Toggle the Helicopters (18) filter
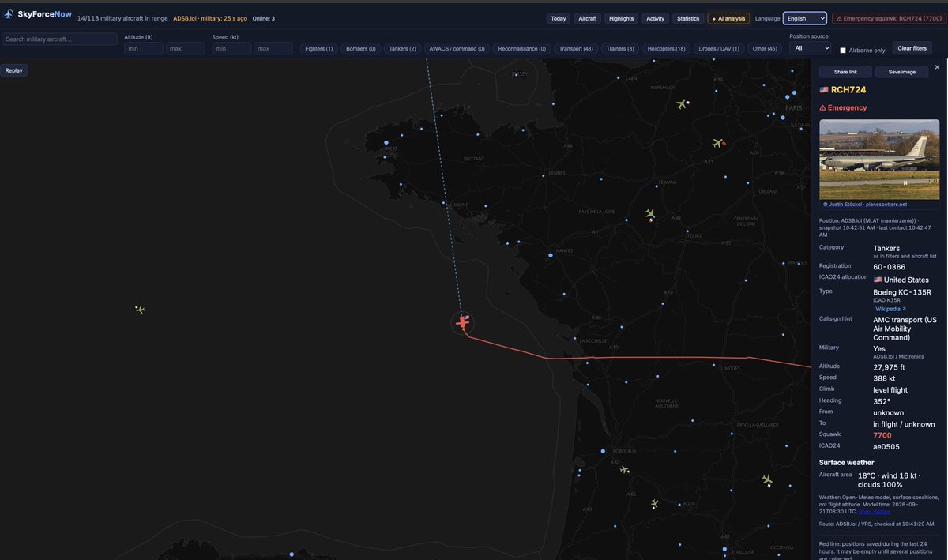The image size is (948, 560). click(x=667, y=49)
